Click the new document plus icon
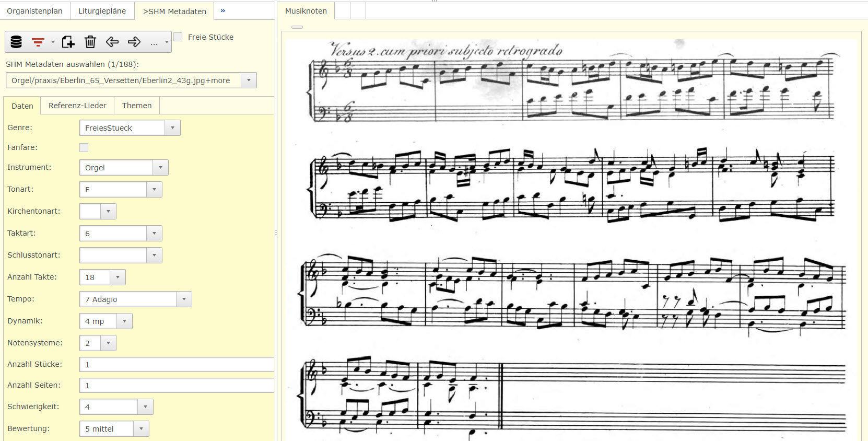Screen dimensions: 868x441 click(68, 42)
